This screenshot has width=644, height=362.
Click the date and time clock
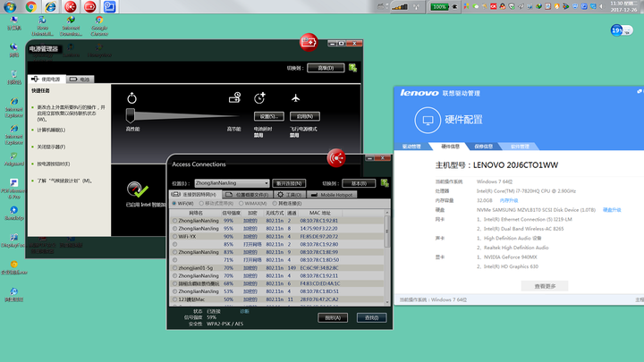(x=624, y=6)
